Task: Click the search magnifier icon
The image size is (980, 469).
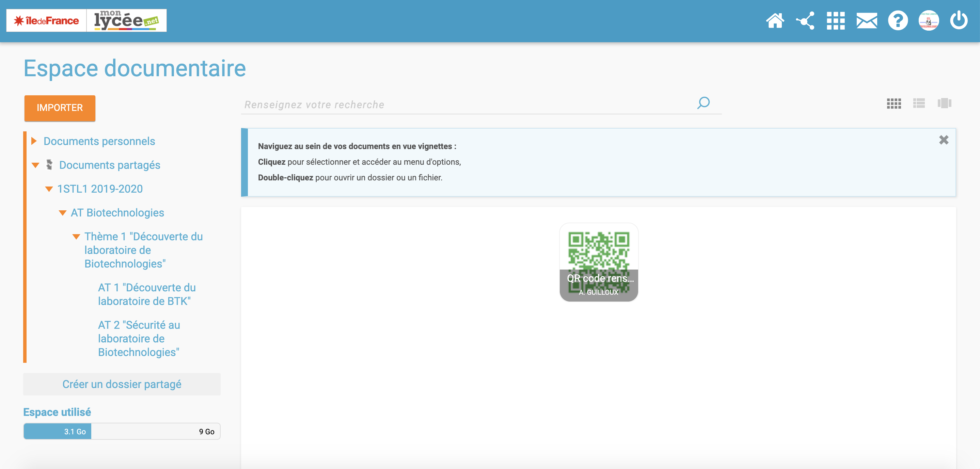Action: point(703,103)
